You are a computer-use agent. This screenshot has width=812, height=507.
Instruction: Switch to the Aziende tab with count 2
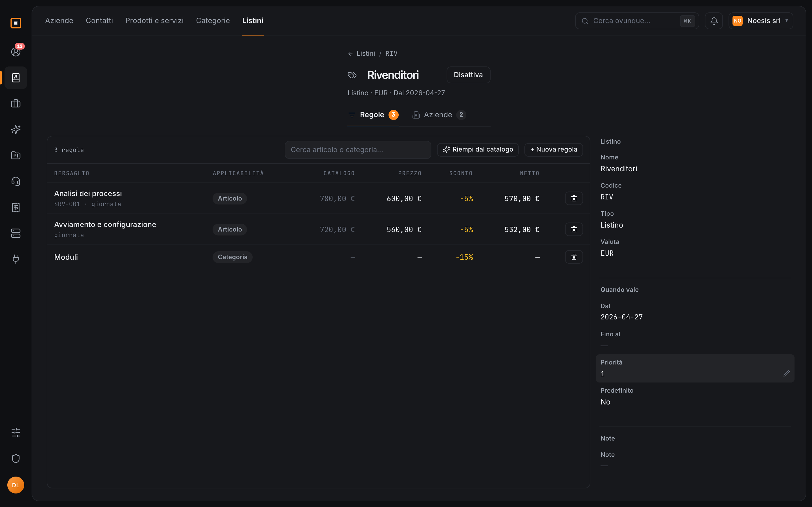coord(439,115)
